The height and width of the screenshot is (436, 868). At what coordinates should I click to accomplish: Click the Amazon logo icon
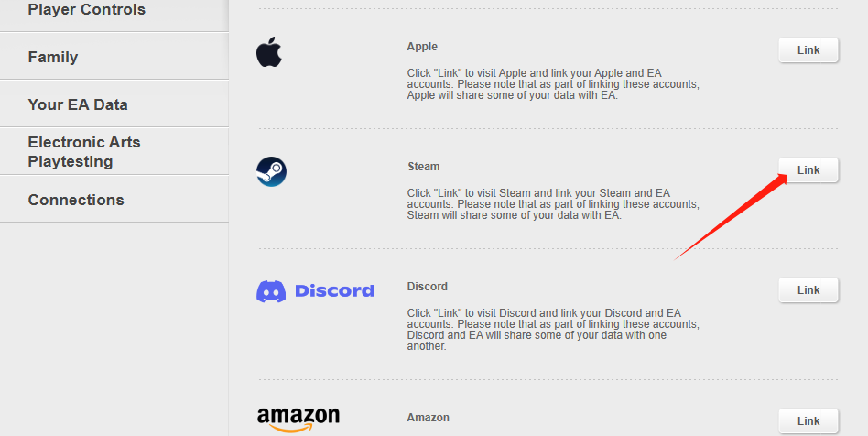coord(298,420)
